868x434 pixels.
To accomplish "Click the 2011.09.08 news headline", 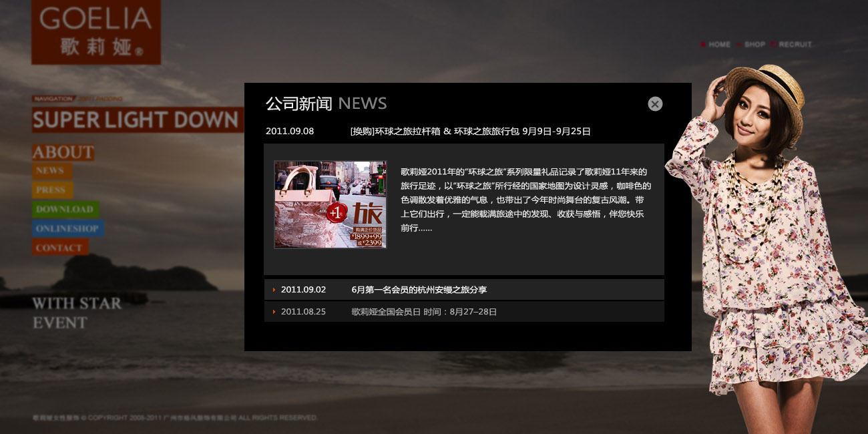I will coord(470,132).
